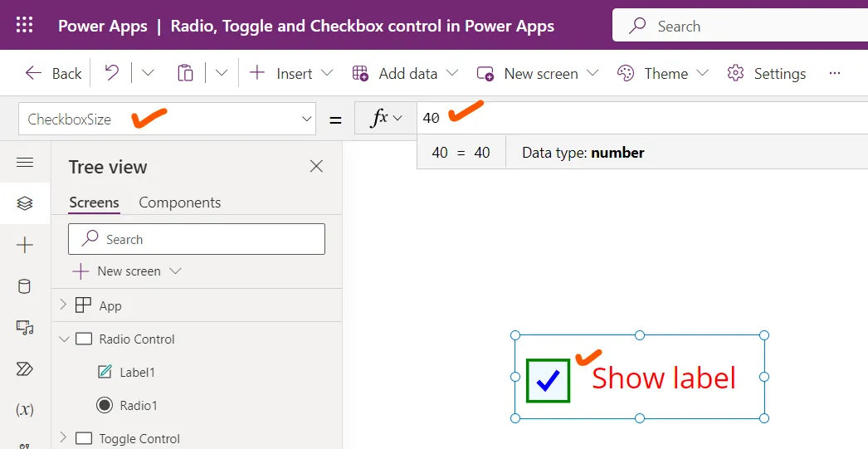Undo the last action

point(112,73)
